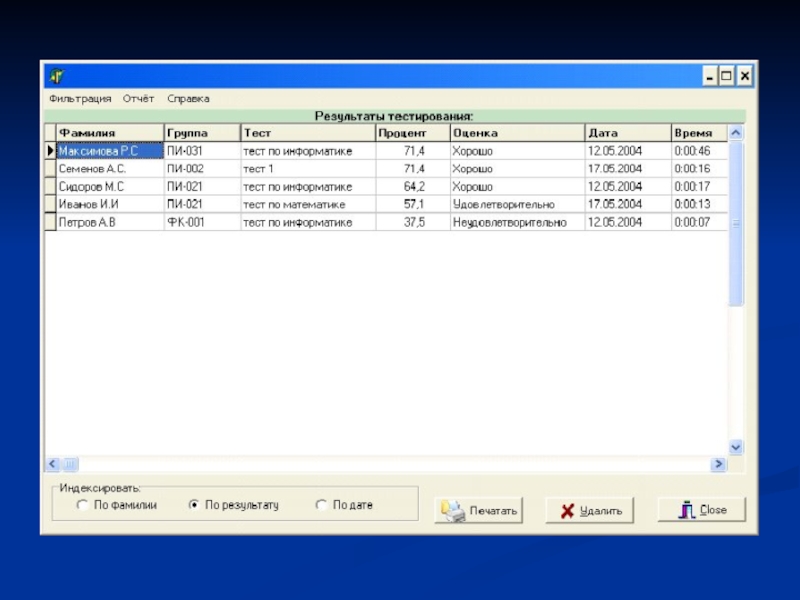The image size is (800, 600).
Task: Click the horizontal scrollbar thumb
Action: coord(71,464)
